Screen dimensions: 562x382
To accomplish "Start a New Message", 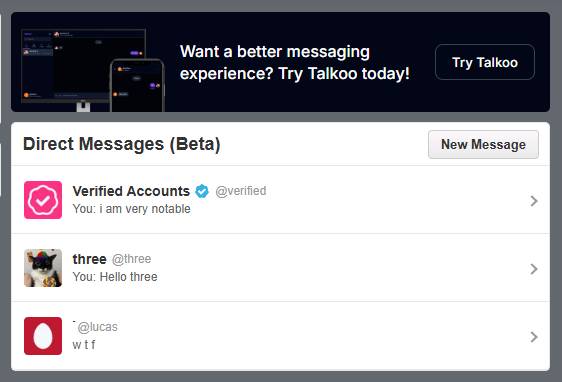I will [x=483, y=144].
